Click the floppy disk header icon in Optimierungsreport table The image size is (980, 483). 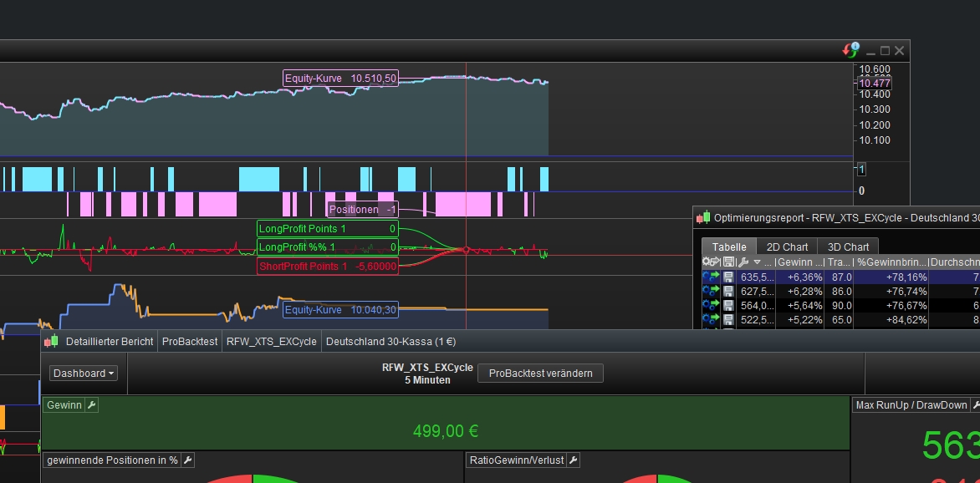click(728, 262)
